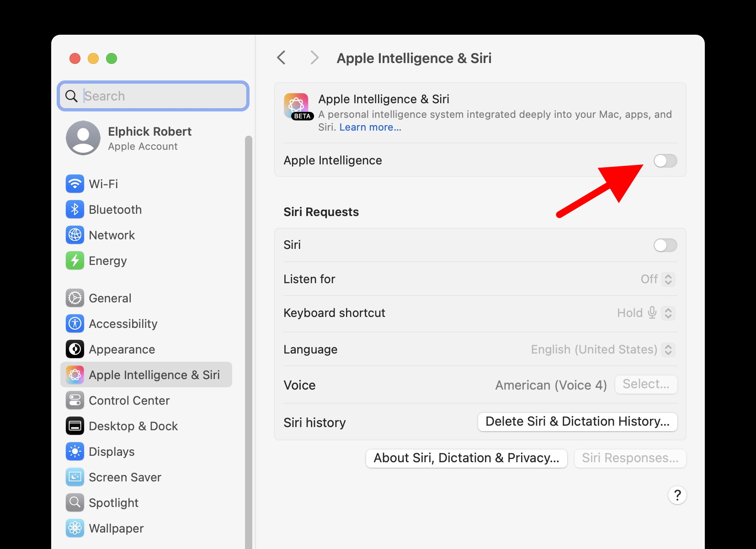
Task: Enable the Apple Intelligence toggle
Action: [x=665, y=161]
